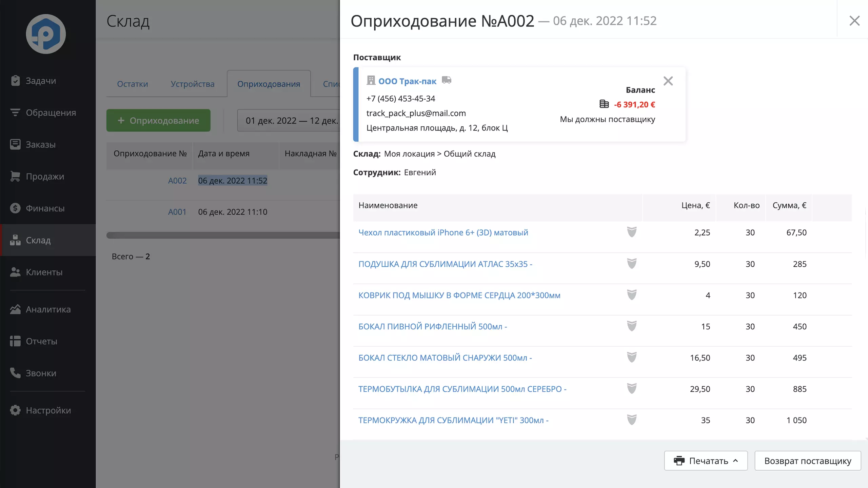
Task: Click the Настройки gear icon
Action: (15, 410)
